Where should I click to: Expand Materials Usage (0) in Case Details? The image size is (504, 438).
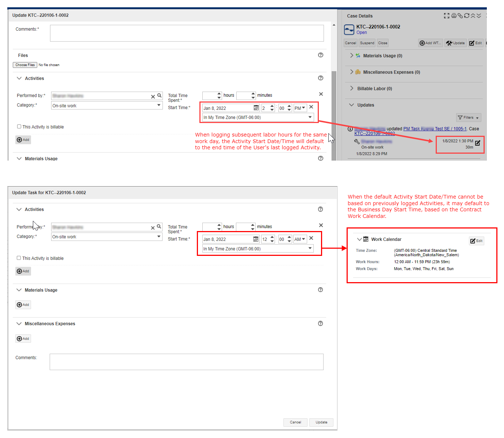click(x=352, y=55)
